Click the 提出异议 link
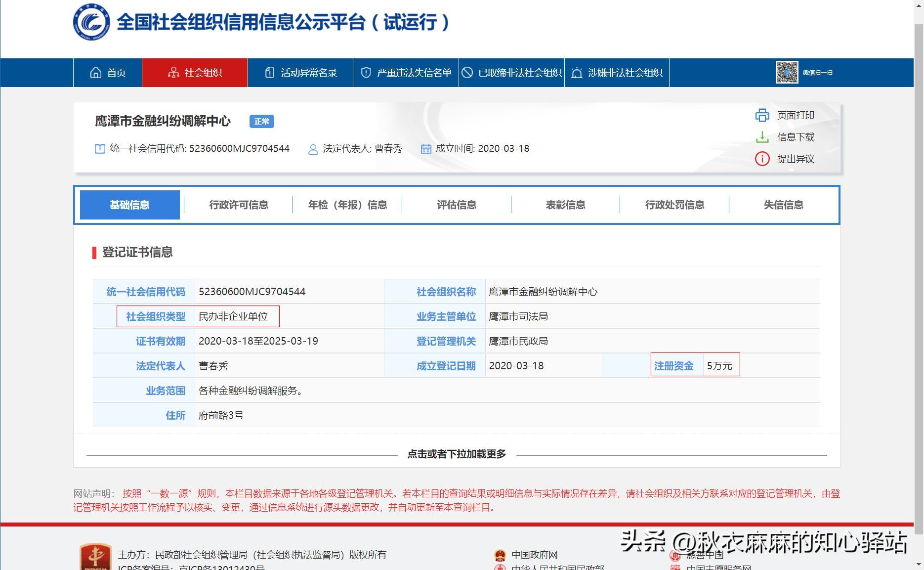The height and width of the screenshot is (570, 924). click(796, 159)
